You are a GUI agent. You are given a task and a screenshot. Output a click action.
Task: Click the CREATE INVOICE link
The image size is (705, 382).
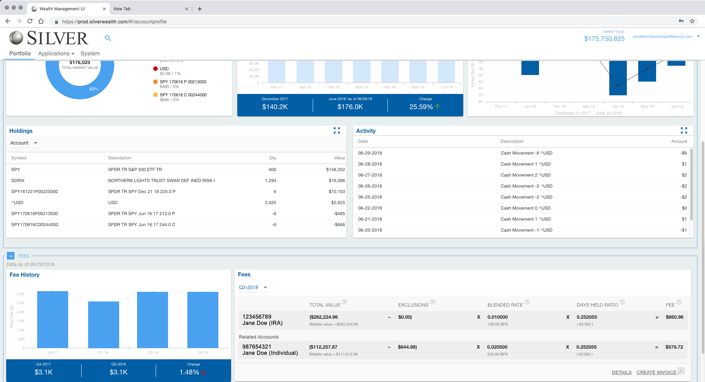(656, 373)
